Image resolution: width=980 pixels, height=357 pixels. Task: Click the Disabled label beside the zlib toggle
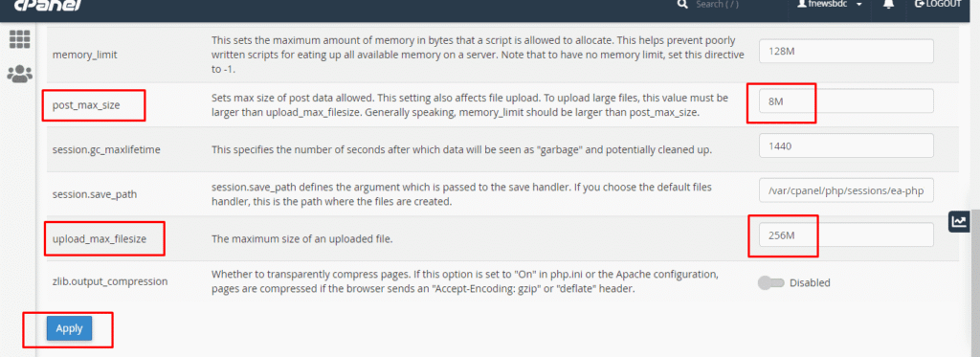click(x=810, y=282)
